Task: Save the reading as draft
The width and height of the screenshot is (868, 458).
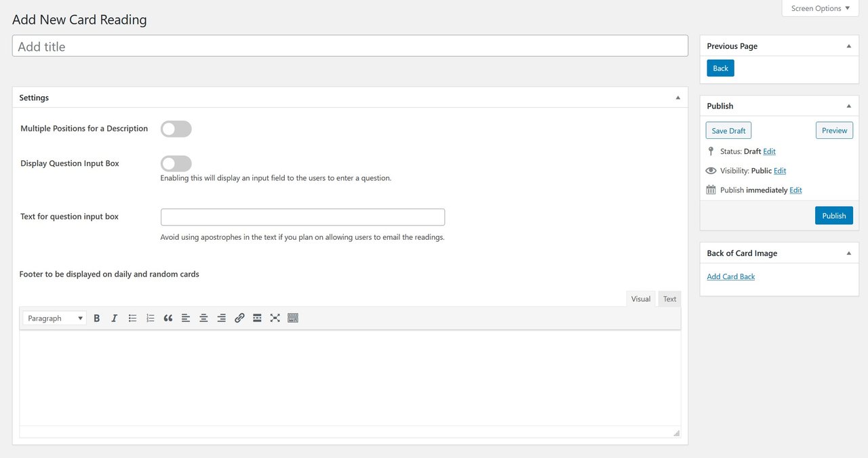Action: tap(728, 131)
